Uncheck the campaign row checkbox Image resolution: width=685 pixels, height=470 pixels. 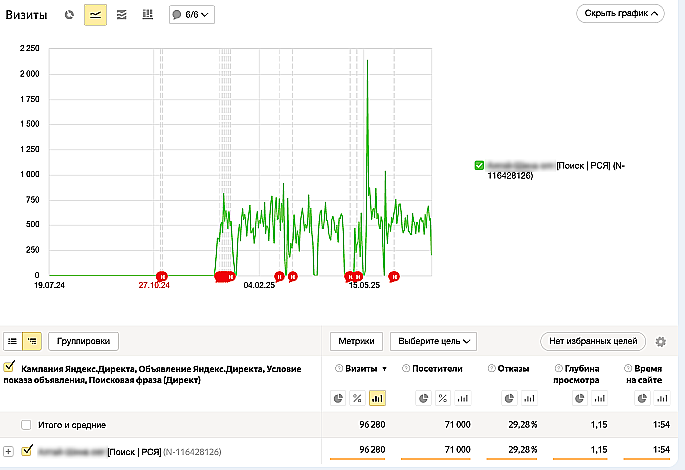27,450
